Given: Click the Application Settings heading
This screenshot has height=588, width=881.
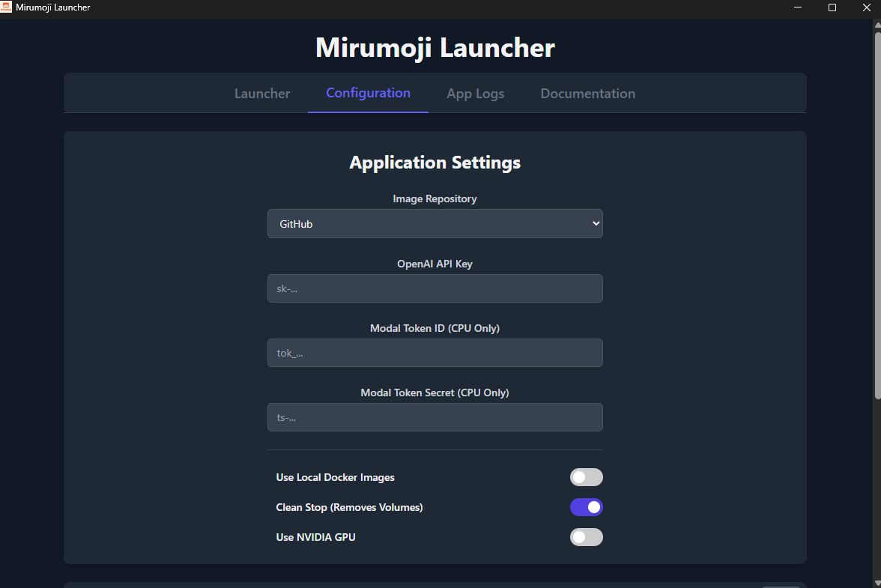Looking at the screenshot, I should point(435,163).
